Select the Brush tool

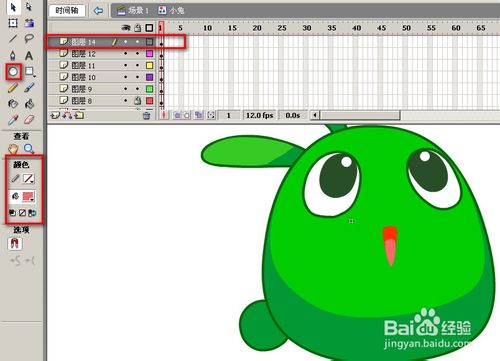[29, 88]
